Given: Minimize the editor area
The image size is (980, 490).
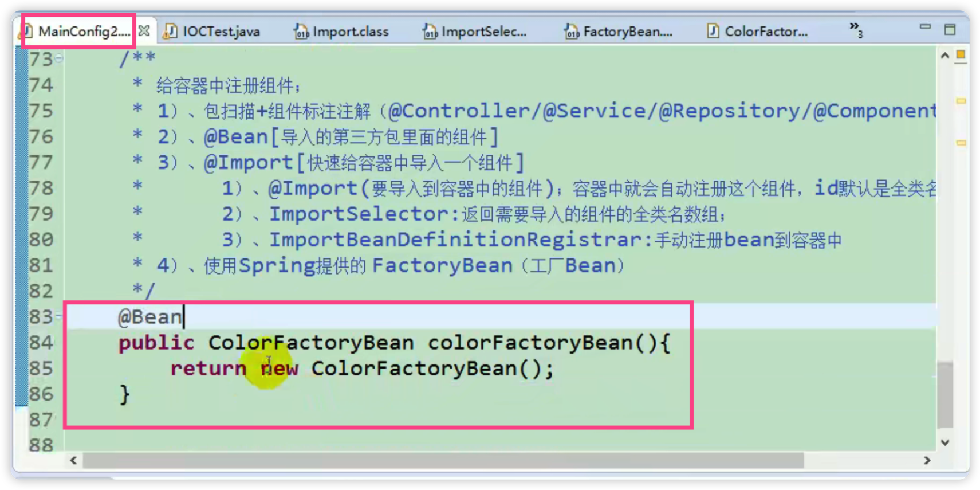Looking at the screenshot, I should click(925, 27).
